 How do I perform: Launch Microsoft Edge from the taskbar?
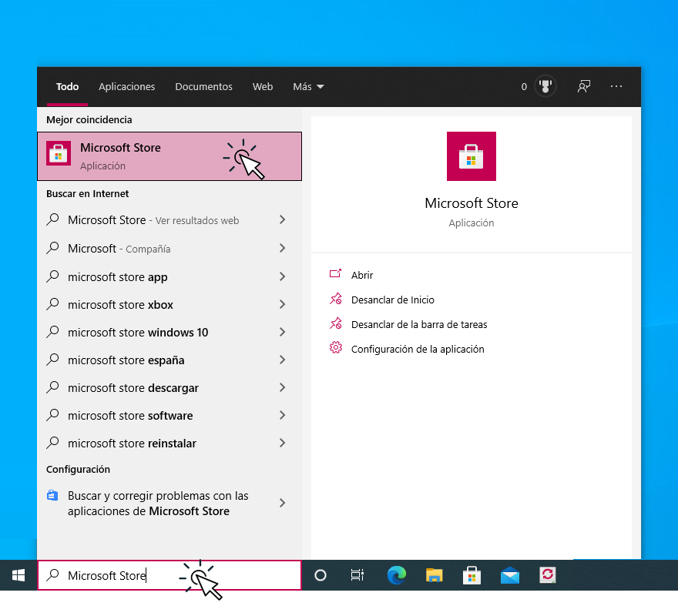397,575
